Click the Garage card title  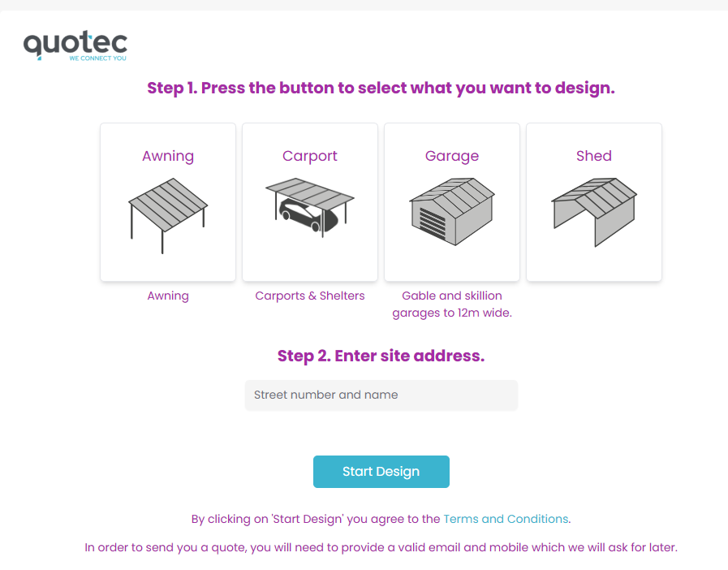point(452,156)
